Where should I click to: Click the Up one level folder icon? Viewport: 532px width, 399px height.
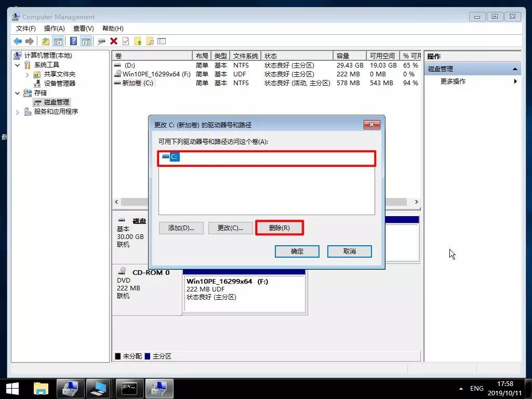click(x=46, y=42)
